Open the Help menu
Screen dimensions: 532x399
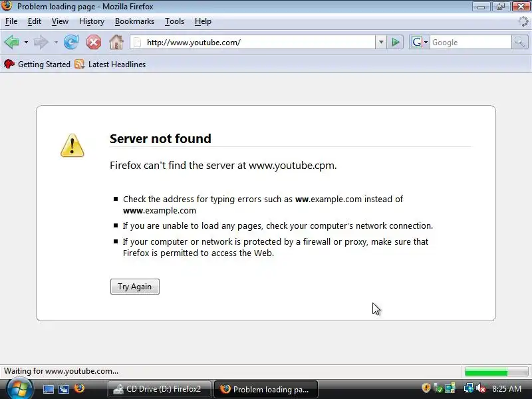[203, 21]
